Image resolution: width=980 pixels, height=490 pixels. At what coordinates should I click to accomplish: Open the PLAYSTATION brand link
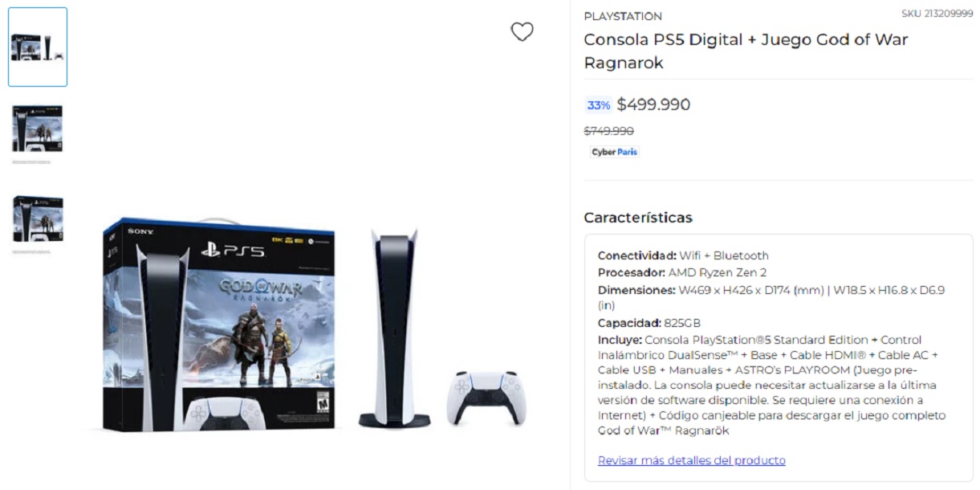pyautogui.click(x=623, y=16)
